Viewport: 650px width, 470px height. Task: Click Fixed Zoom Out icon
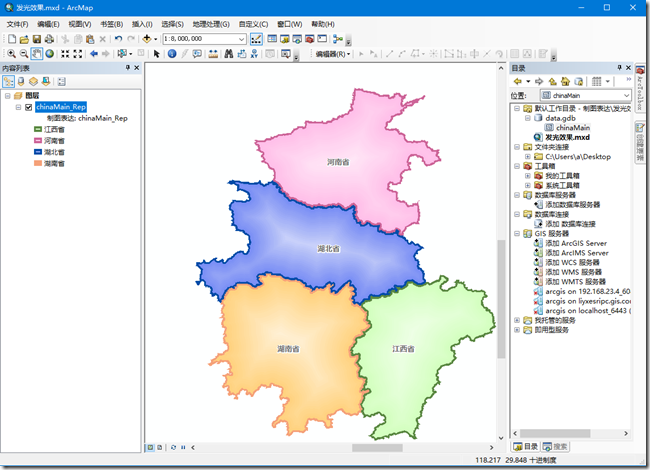click(78, 53)
